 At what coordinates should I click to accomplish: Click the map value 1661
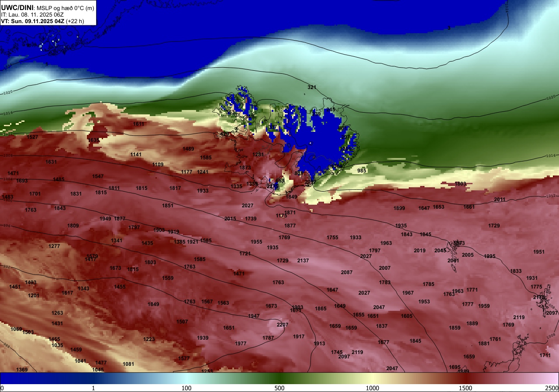(469, 207)
